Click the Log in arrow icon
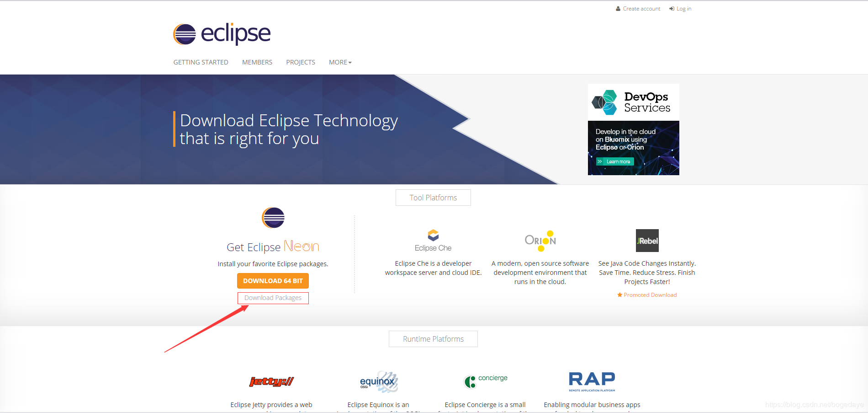 pyautogui.click(x=672, y=9)
